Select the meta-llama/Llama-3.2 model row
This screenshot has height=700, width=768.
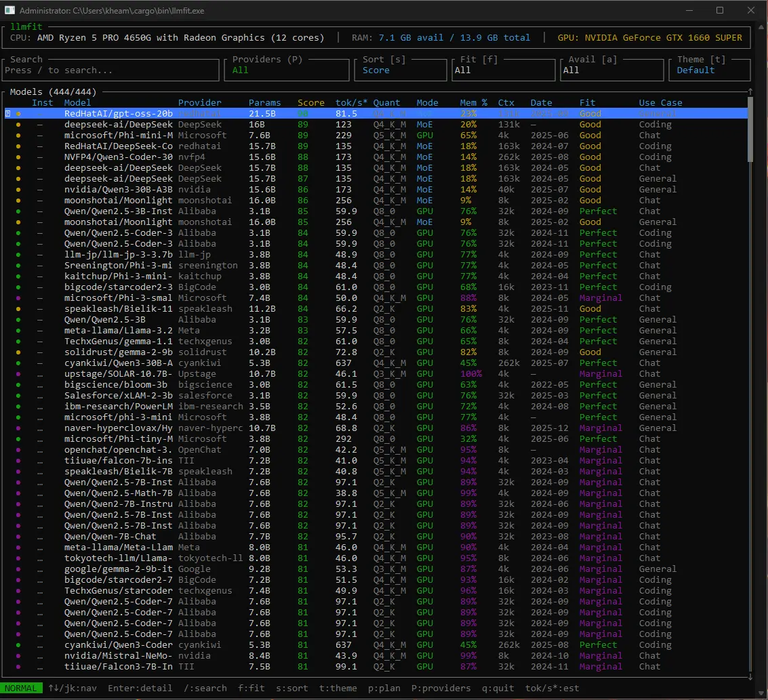pyautogui.click(x=376, y=331)
